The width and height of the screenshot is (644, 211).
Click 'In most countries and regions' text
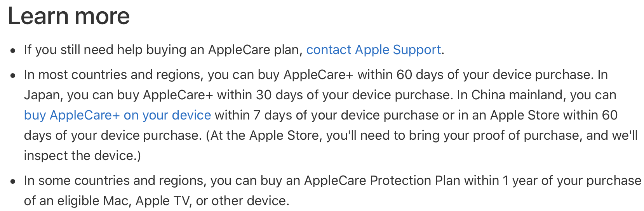pyautogui.click(x=113, y=75)
